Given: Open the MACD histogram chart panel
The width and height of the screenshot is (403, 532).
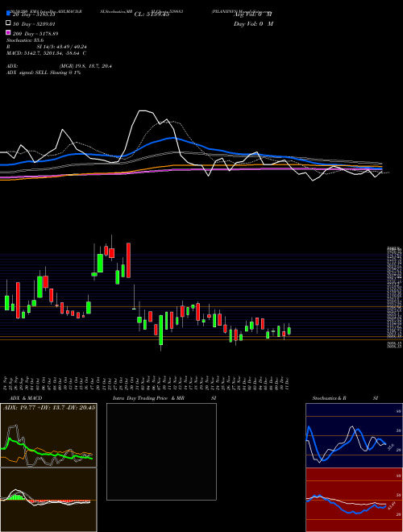Looking at the screenshot, I should (x=48, y=500).
